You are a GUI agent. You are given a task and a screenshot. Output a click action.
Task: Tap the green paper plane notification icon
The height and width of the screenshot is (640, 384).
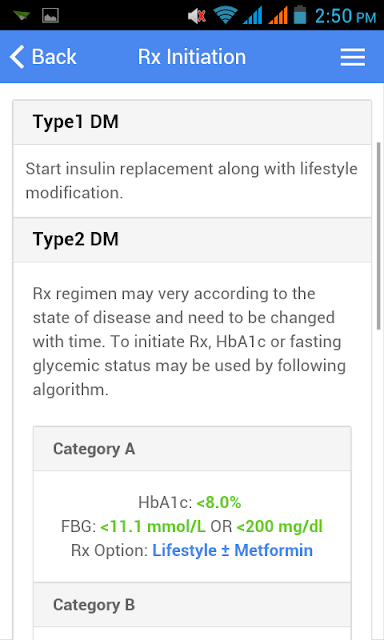pos(22,16)
